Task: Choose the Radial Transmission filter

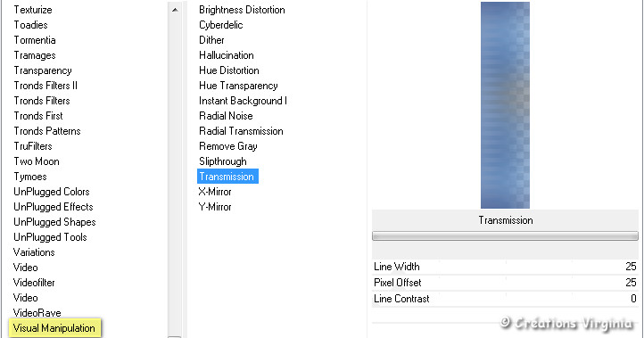Action: [241, 131]
